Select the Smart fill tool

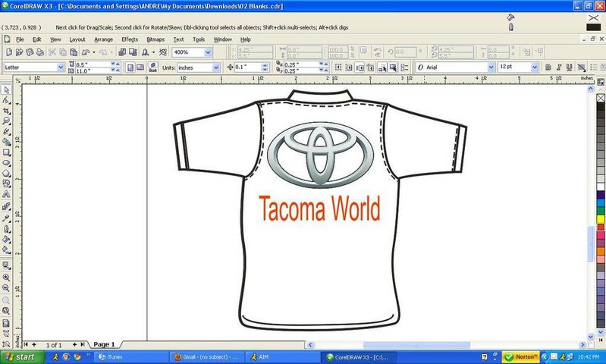pos(6,143)
